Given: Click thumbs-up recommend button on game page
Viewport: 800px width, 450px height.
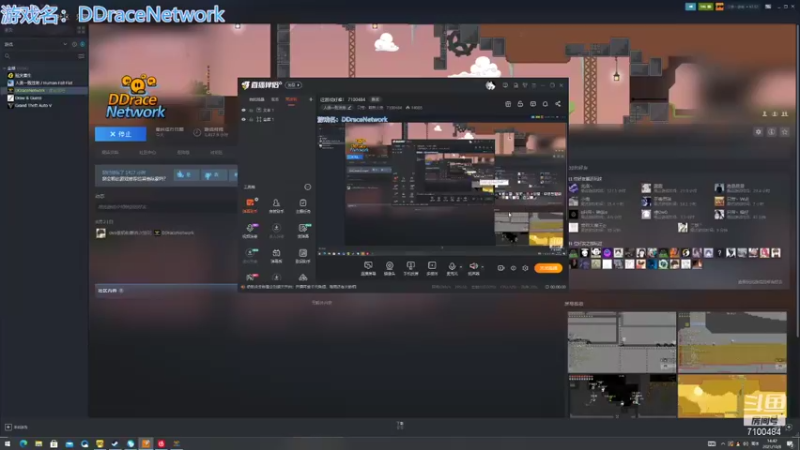Looking at the screenshot, I should (x=186, y=174).
